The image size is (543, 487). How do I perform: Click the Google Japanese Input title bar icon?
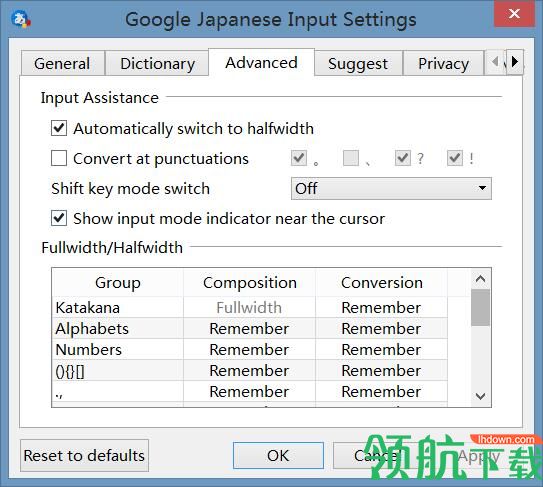click(x=21, y=19)
